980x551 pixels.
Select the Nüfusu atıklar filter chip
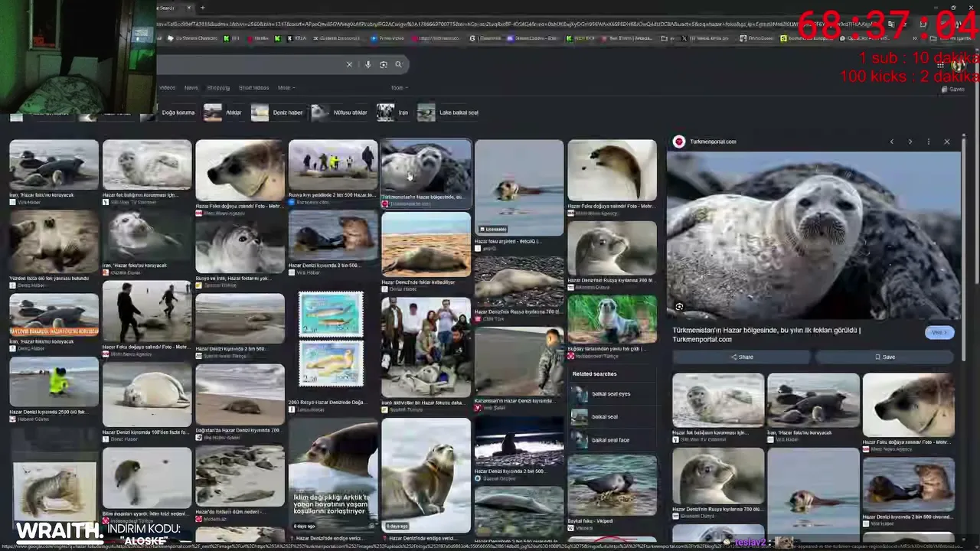(x=339, y=112)
